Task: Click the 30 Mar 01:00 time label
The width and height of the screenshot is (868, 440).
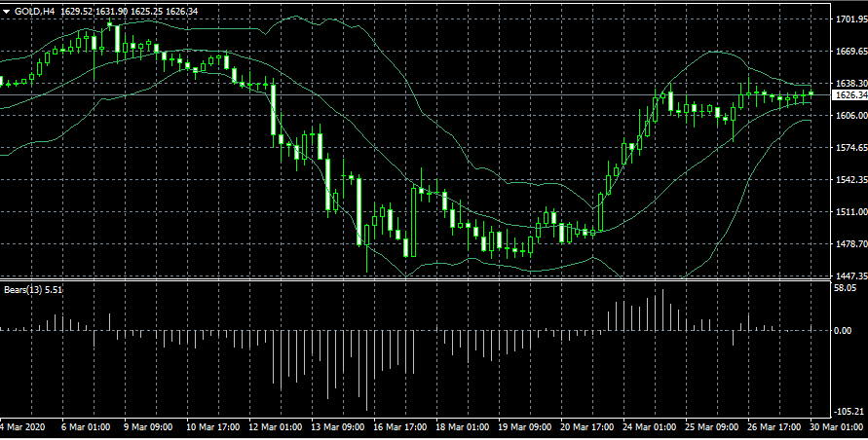Action: 838,427
